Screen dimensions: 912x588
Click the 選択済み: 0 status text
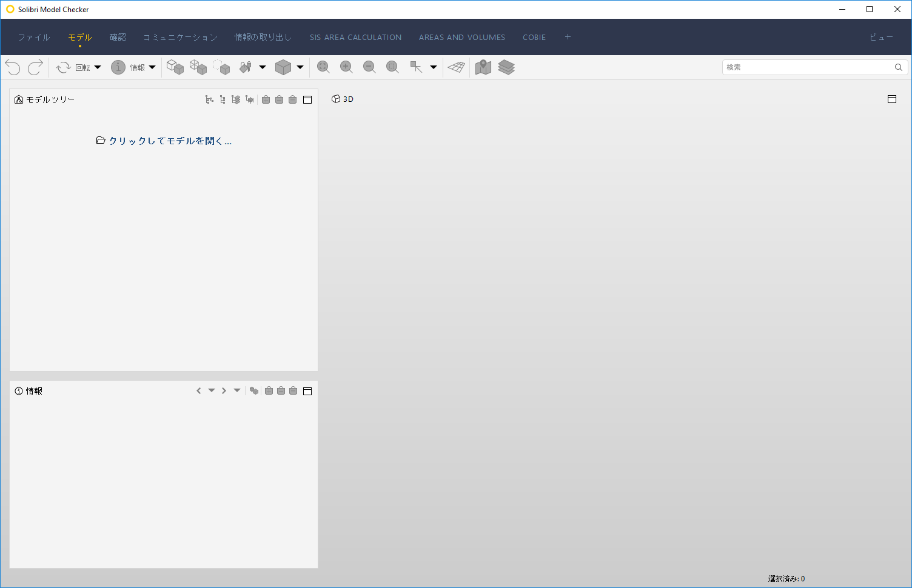[786, 579]
